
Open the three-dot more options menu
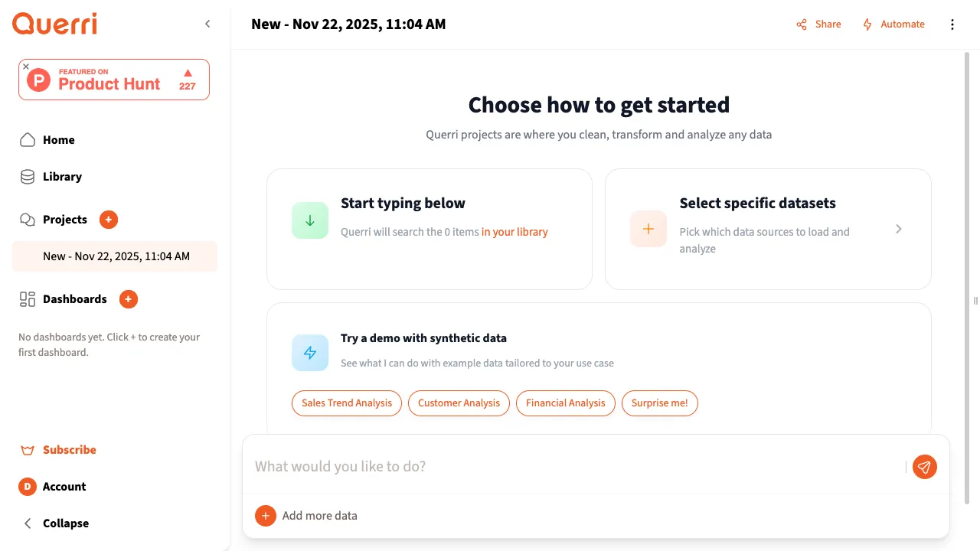point(952,24)
